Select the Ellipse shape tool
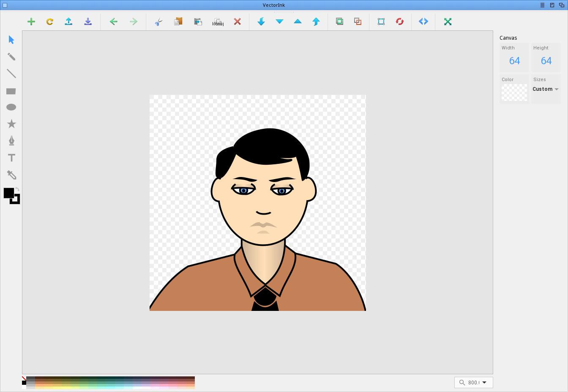This screenshot has width=568, height=392. [11, 107]
